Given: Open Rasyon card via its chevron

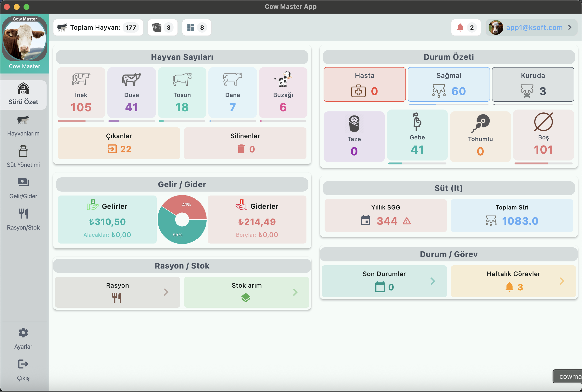Looking at the screenshot, I should pos(166,292).
